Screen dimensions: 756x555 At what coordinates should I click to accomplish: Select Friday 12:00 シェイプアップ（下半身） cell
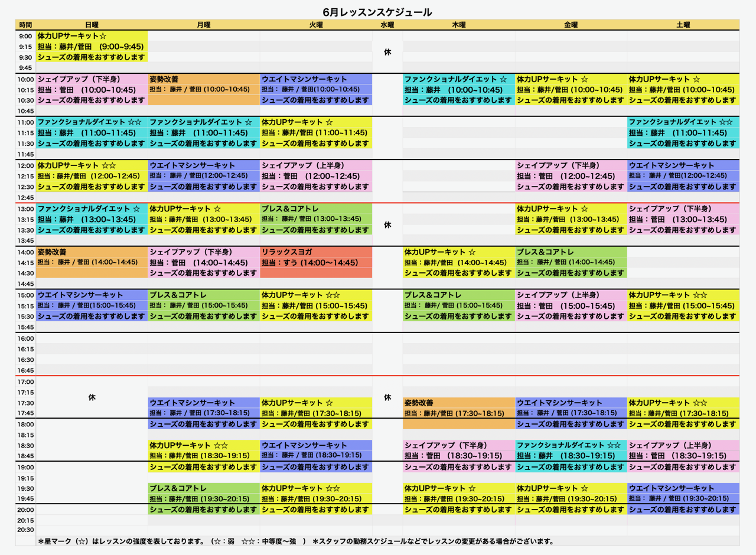571,165
